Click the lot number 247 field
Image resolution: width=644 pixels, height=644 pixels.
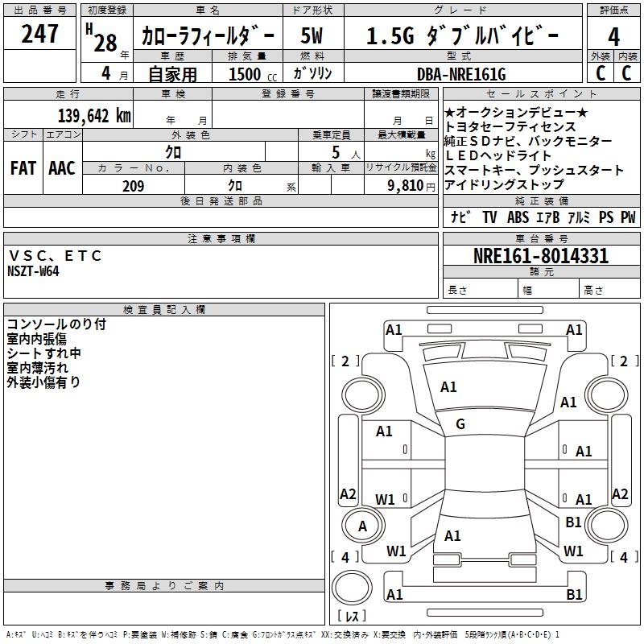[x=39, y=33]
